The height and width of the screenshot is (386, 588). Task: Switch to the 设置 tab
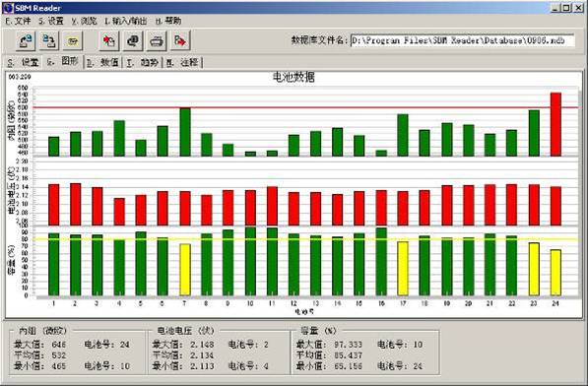point(24,63)
